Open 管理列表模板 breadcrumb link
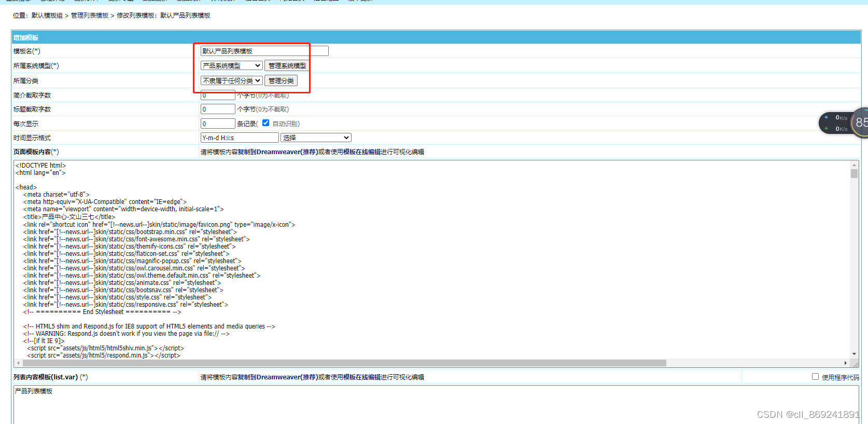Image resolution: width=868 pixels, height=424 pixels. [x=90, y=16]
